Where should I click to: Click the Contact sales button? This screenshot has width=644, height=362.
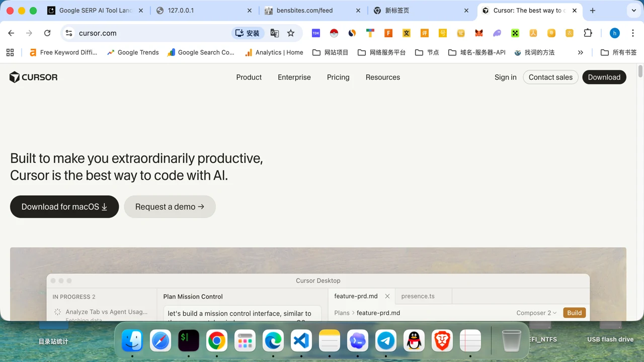pos(550,77)
